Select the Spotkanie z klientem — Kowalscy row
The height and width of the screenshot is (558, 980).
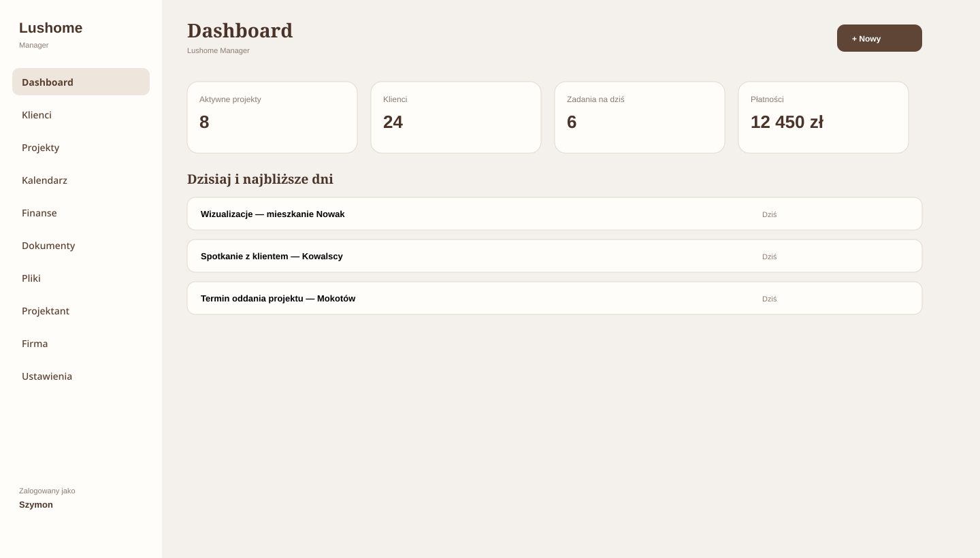point(555,256)
